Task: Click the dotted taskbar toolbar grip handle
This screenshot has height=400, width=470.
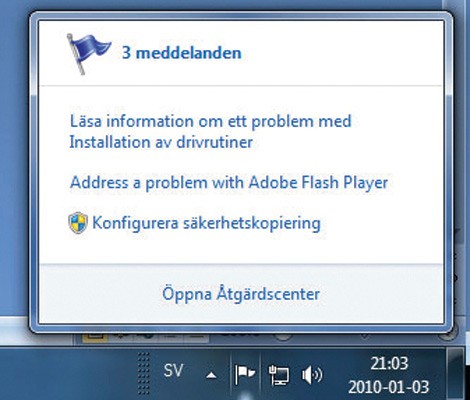Action: pos(143,373)
